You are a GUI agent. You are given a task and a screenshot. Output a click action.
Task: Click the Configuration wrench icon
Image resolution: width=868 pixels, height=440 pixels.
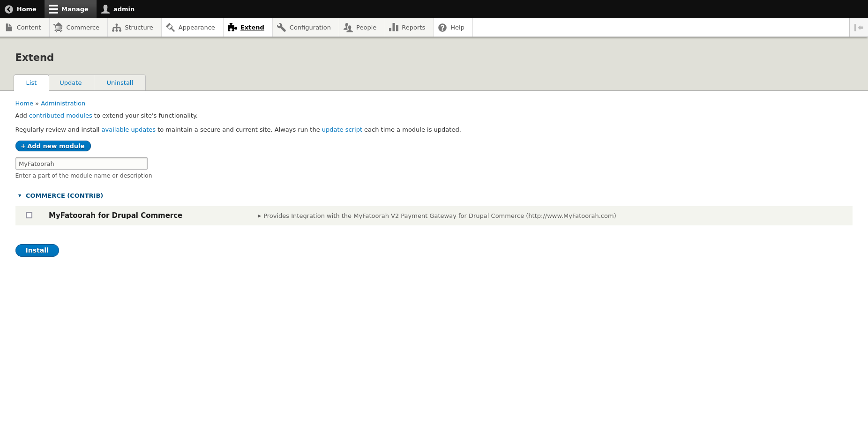pos(281,28)
